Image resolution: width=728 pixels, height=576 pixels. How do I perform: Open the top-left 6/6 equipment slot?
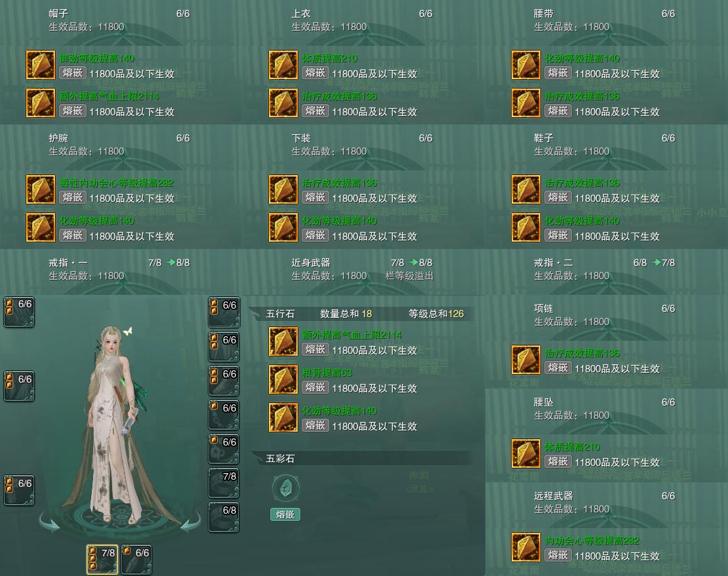click(19, 312)
